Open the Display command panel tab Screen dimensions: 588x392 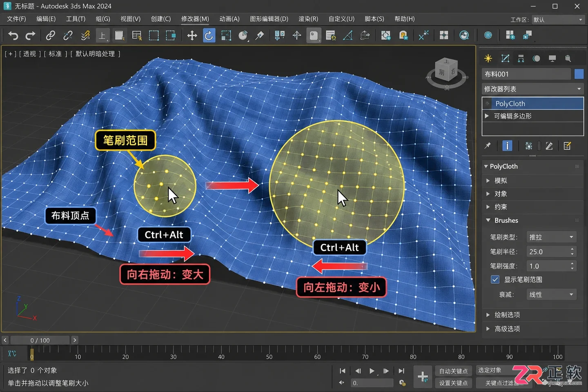pyautogui.click(x=552, y=58)
